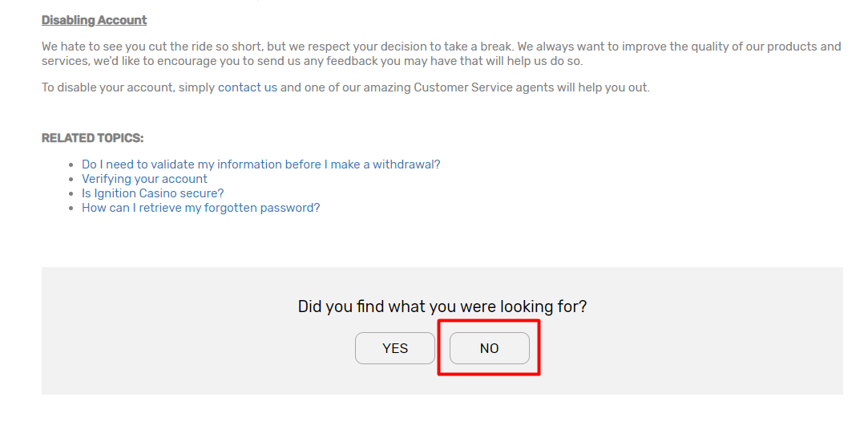Open "Is Ignition Casino secure?" link
Screen dimensions: 868x422
coord(152,193)
